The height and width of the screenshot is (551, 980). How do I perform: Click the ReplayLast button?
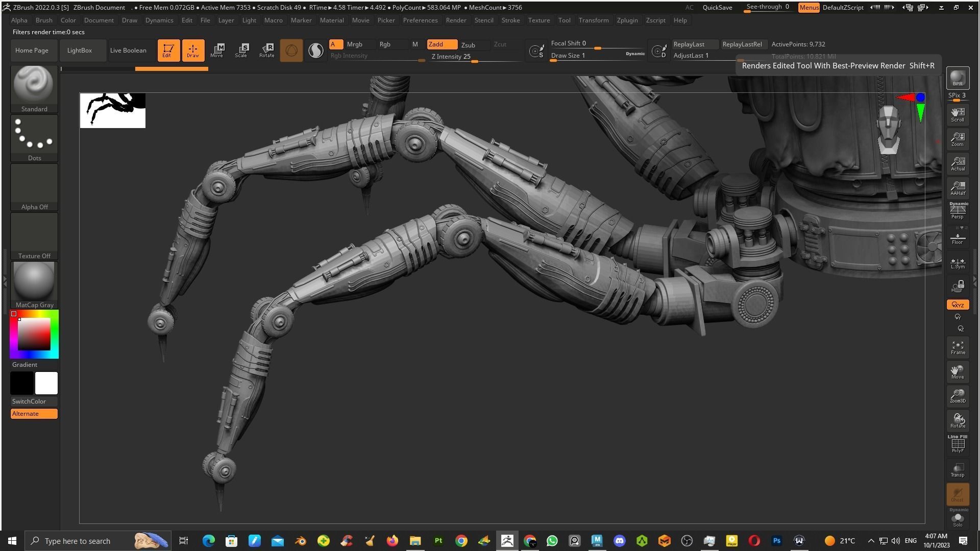[695, 44]
